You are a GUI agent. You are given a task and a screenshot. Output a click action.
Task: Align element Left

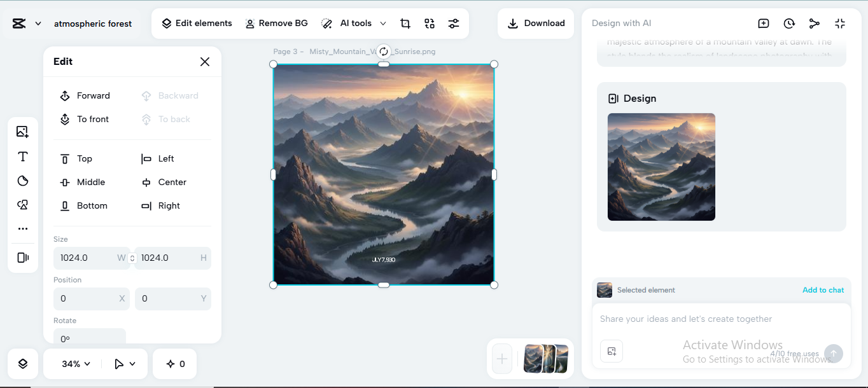point(157,158)
